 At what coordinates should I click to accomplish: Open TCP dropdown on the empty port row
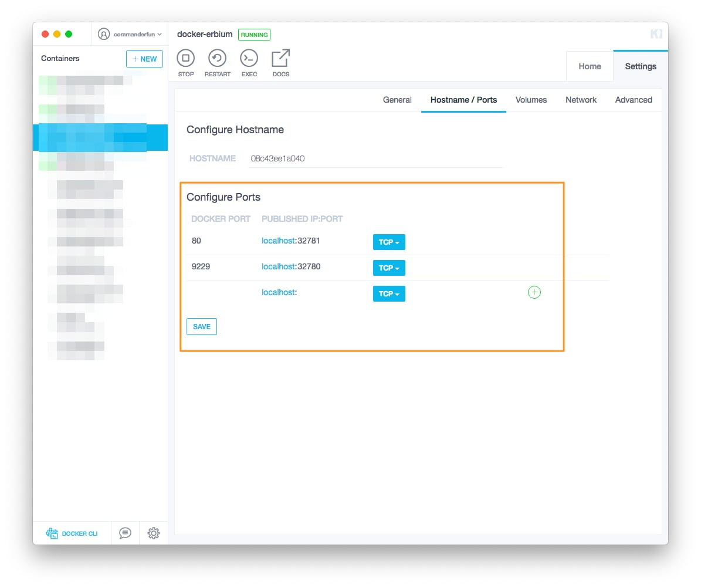[x=388, y=294]
